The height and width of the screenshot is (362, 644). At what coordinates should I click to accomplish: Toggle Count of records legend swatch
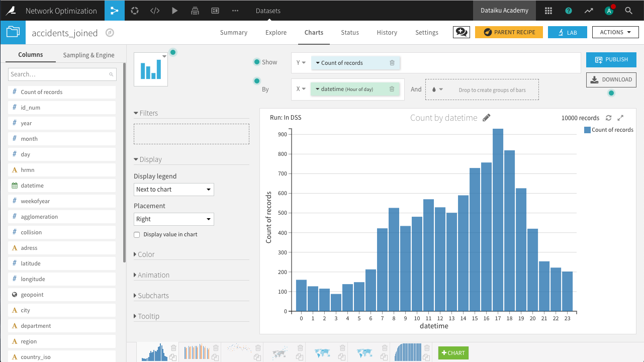[x=587, y=130]
